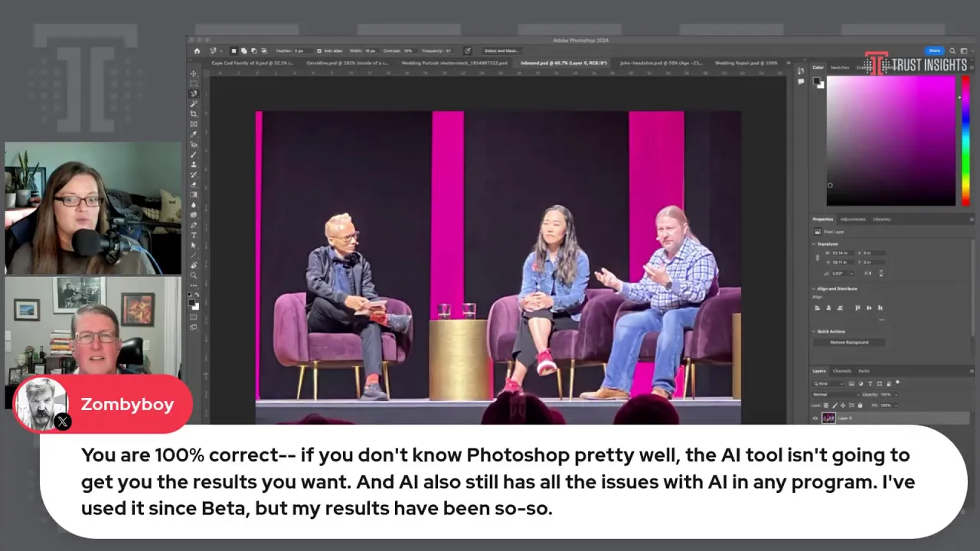Switch to the Channels tab
Viewport: 980px width, 551px height.
(x=841, y=371)
